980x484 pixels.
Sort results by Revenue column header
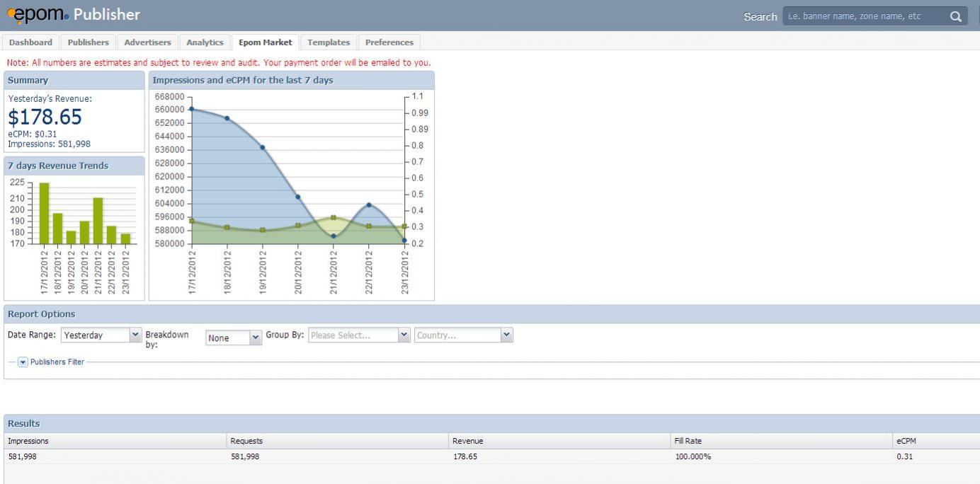(x=468, y=442)
